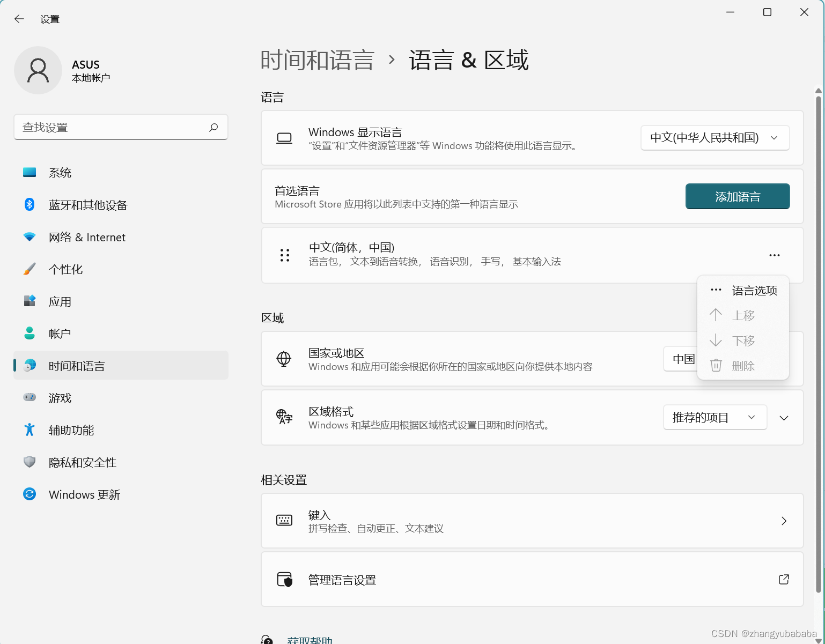Viewport: 825px width, 644px height.
Task: Select 时间和语言 in the sidebar
Action: pos(121,366)
